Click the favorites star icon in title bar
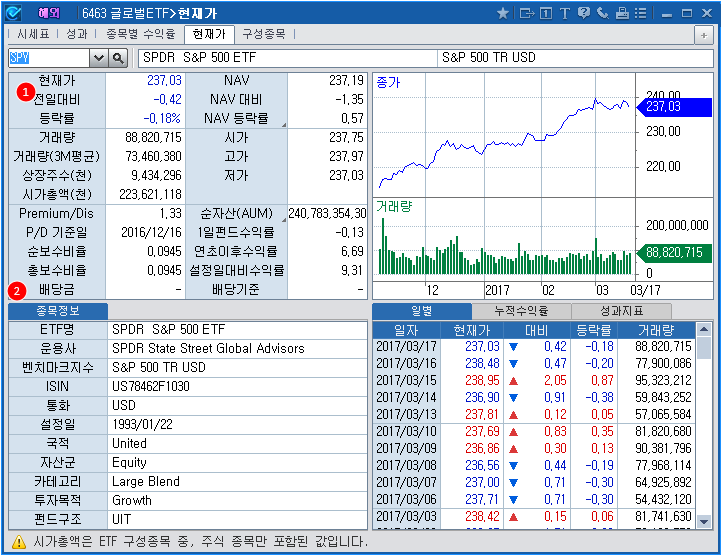Image resolution: width=722 pixels, height=556 pixels. [503, 13]
